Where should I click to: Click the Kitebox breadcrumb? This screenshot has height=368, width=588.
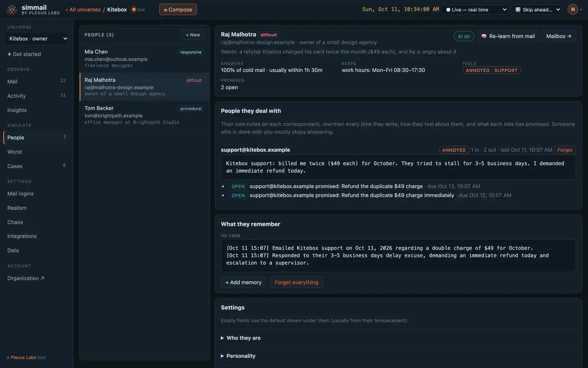point(117,9)
